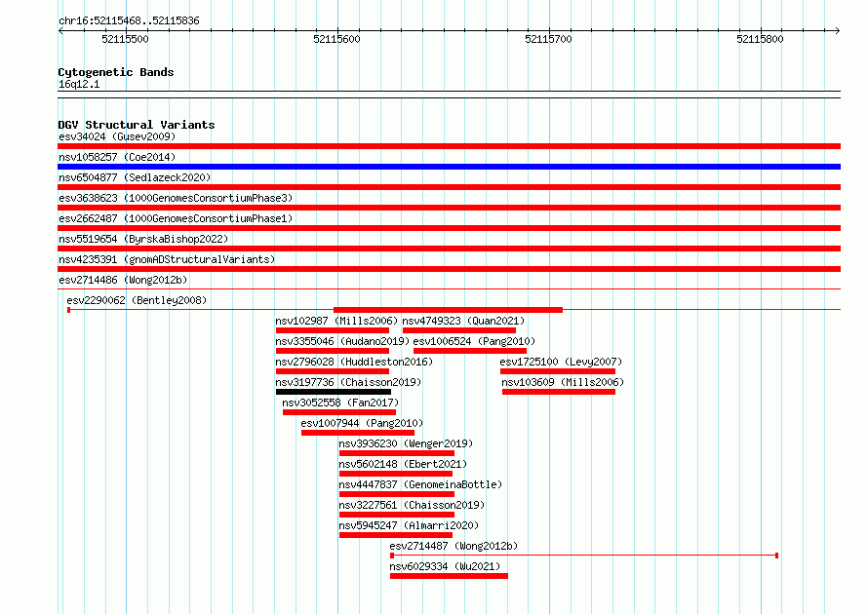868x614 pixels.
Task: Open esv2662487 (1000GenomesConsortiumPhase1) entry
Action: (176, 218)
